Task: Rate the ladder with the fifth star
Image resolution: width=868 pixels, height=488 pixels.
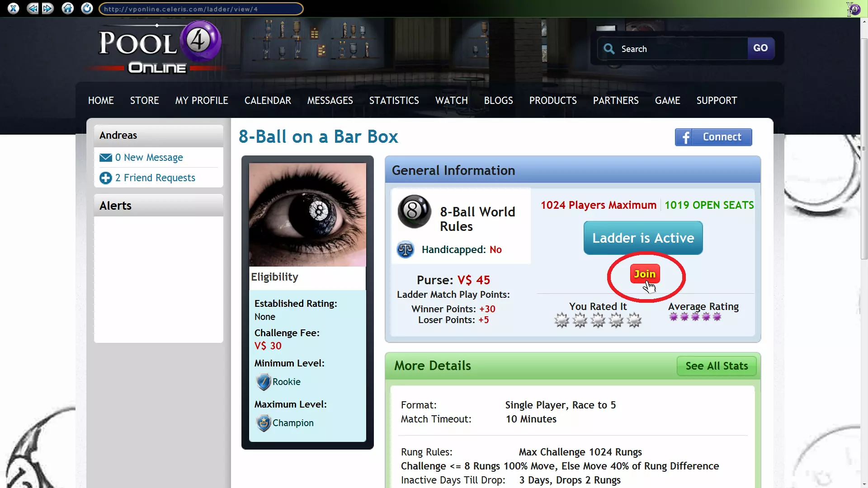Action: coord(634,320)
